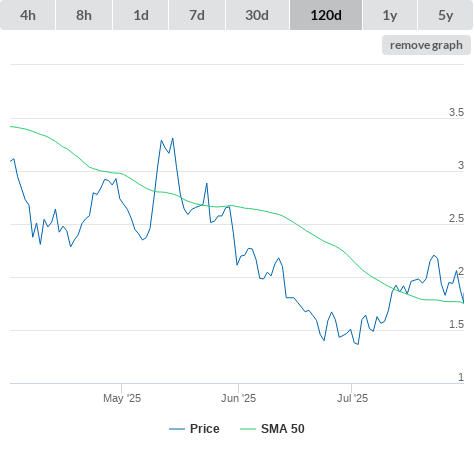Screen dimensions: 474x455
Task: Click the 3.5 y-axis value label
Action: [x=456, y=112]
